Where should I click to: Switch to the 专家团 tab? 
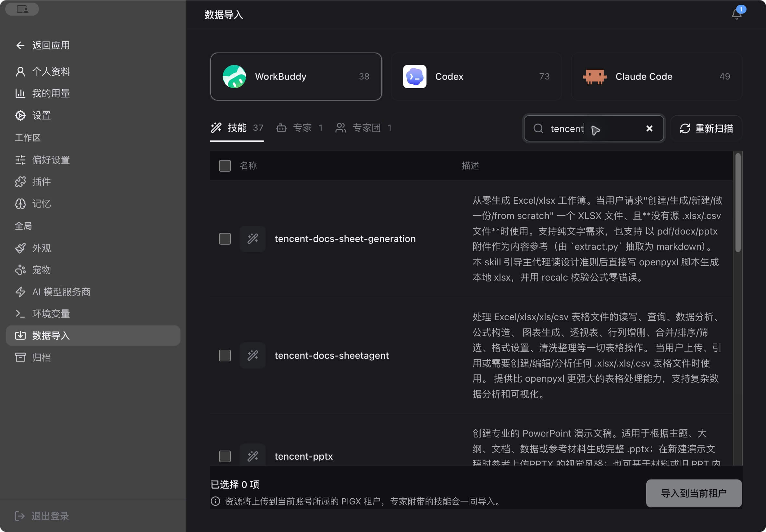[x=364, y=128]
